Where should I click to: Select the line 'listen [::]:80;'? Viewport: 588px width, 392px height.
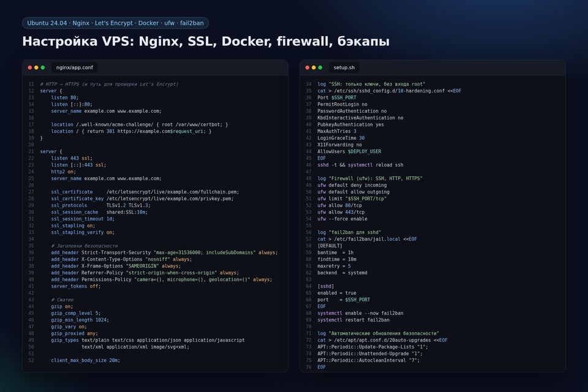pos(72,104)
